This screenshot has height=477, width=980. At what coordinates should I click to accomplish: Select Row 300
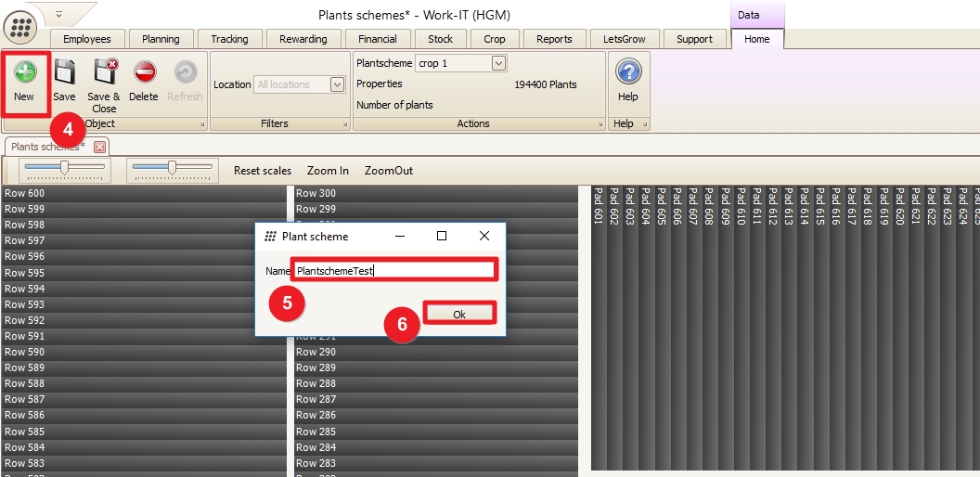pyautogui.click(x=436, y=193)
